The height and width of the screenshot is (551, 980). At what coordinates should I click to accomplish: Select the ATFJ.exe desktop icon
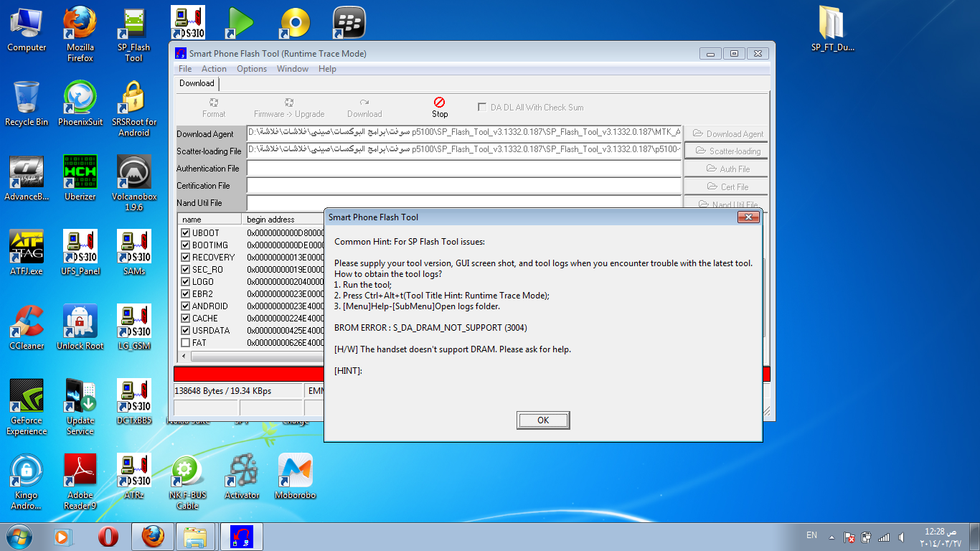point(27,253)
